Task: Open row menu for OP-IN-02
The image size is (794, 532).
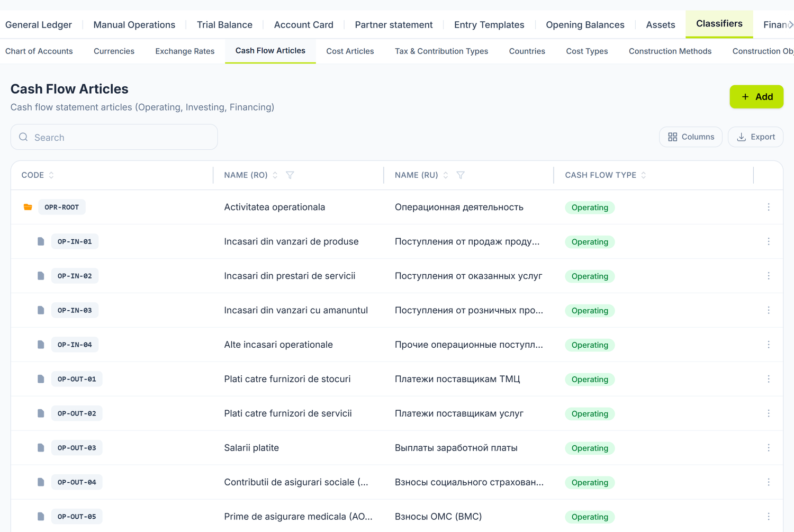Action: [x=769, y=276]
